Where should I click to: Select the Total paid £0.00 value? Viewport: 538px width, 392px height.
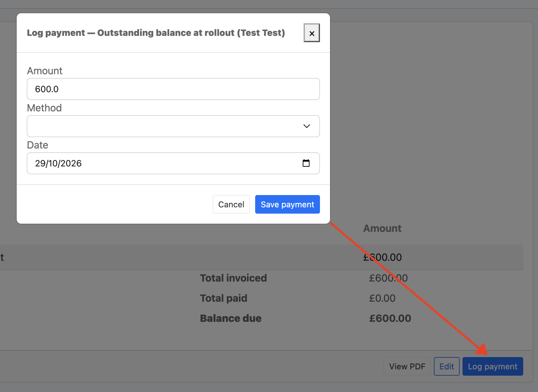coord(382,298)
